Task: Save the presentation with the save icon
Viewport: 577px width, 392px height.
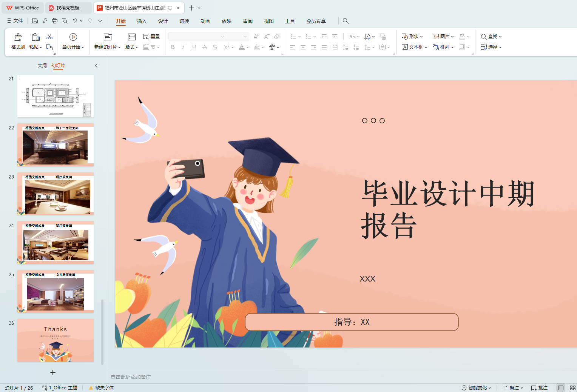Action: (35, 21)
